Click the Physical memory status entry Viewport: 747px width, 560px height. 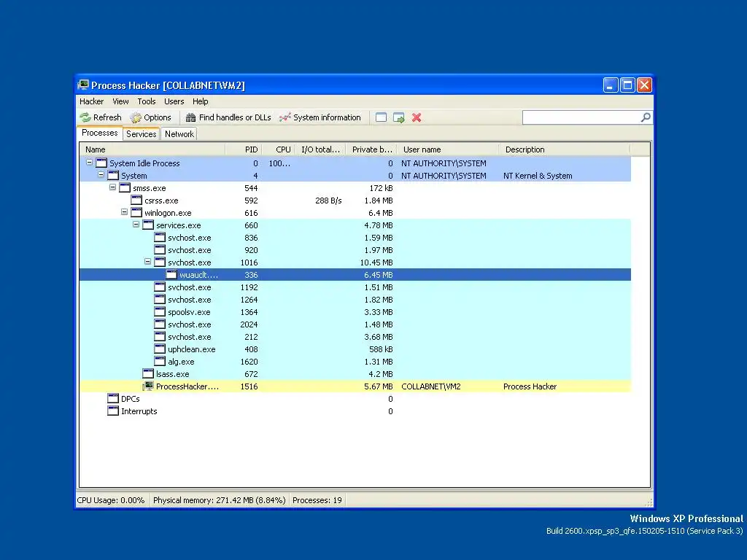tap(219, 500)
